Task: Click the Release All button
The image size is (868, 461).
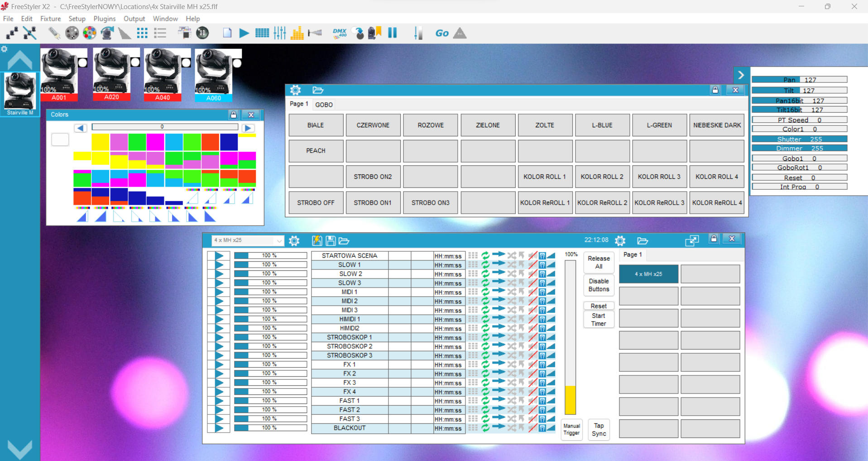Action: [x=599, y=262]
